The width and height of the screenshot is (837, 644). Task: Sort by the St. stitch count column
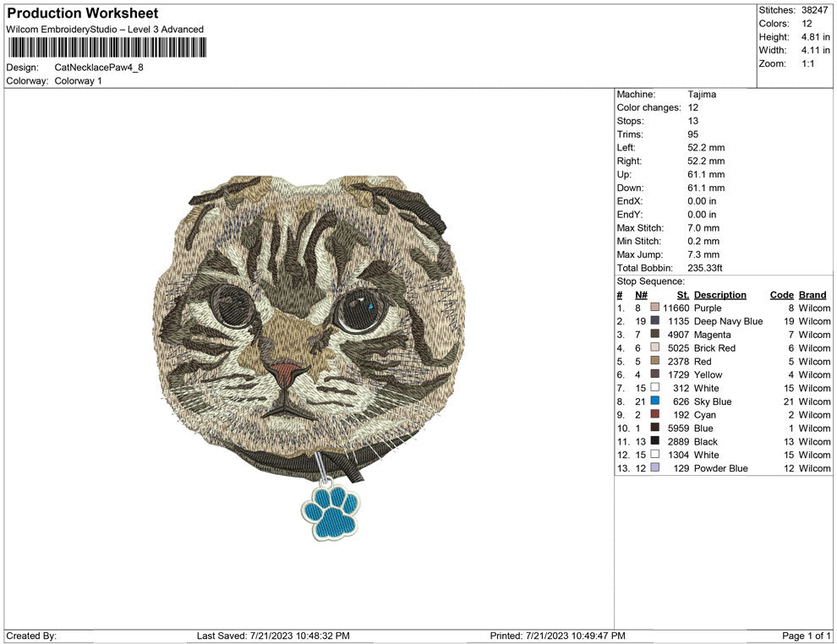682,295
